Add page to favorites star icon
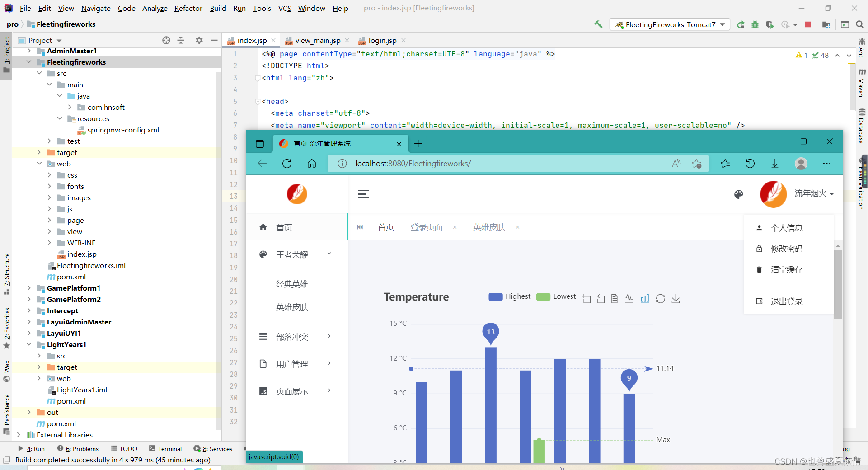The image size is (868, 470). 697,164
